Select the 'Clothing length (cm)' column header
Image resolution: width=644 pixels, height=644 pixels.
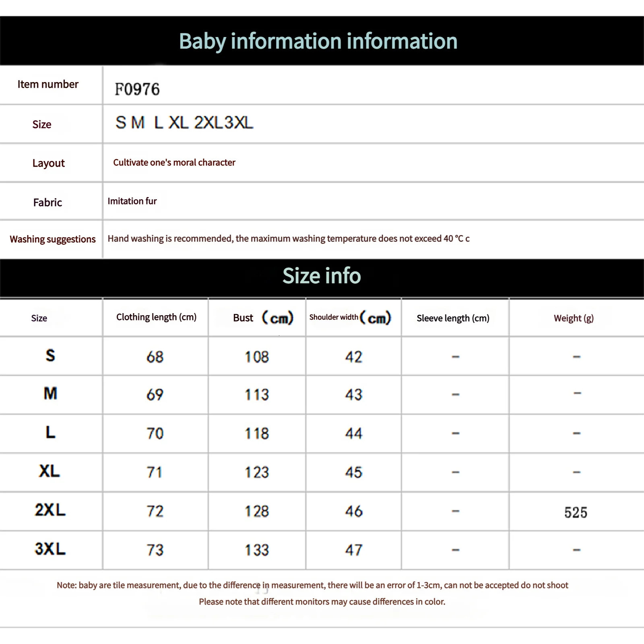[x=156, y=317]
